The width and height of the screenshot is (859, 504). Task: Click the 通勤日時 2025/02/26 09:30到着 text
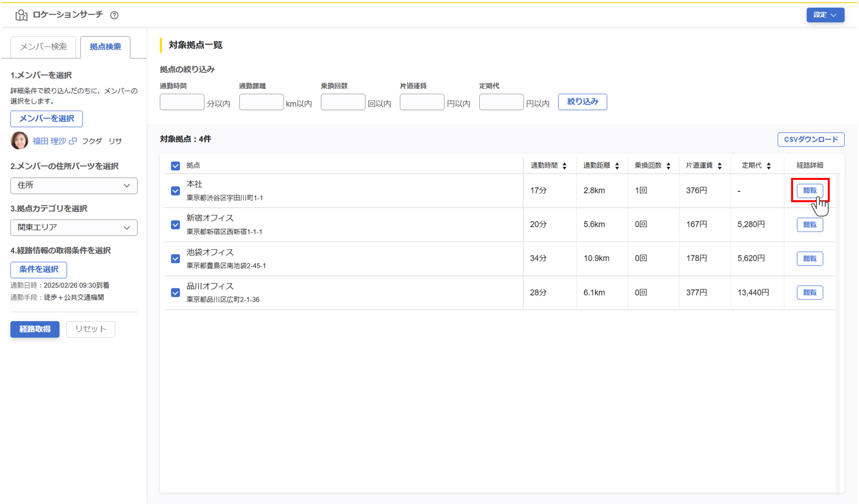point(60,285)
